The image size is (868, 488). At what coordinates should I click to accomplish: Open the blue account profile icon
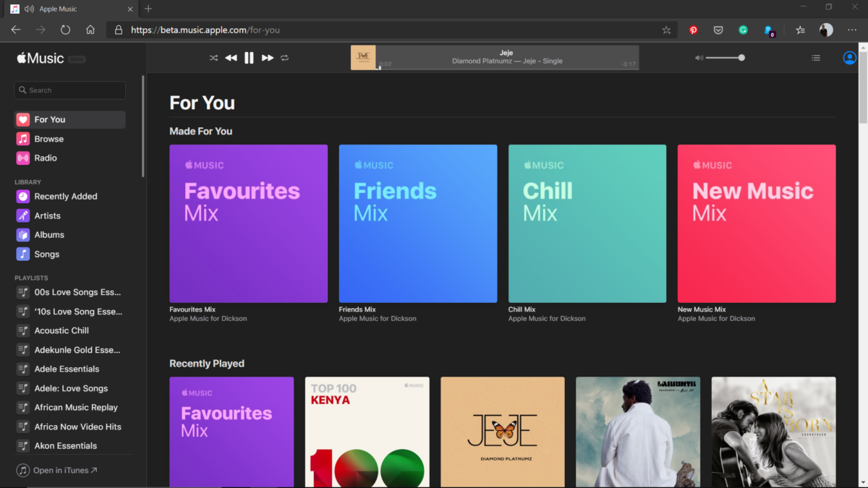coord(850,58)
